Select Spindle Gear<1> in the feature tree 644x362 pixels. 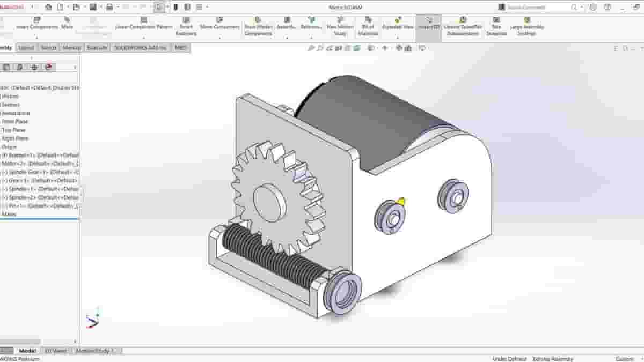tap(32, 172)
